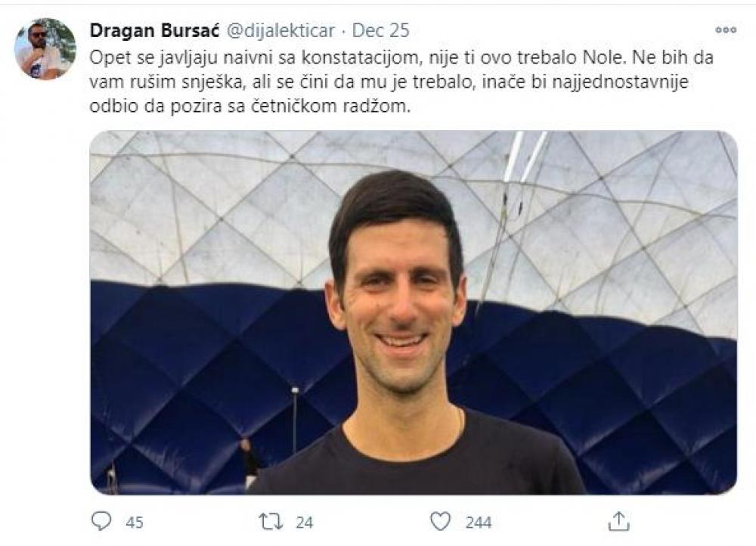
Task: Click the 45 replies count
Action: click(x=135, y=523)
